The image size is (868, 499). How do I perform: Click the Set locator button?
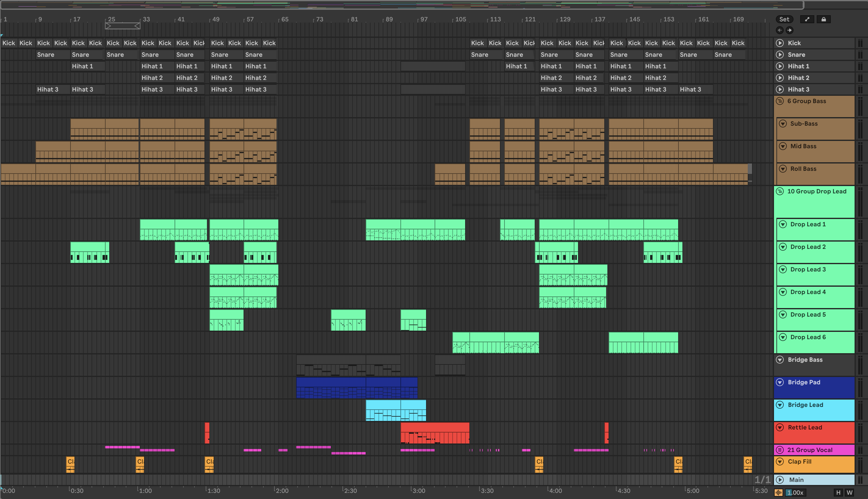[x=784, y=19]
